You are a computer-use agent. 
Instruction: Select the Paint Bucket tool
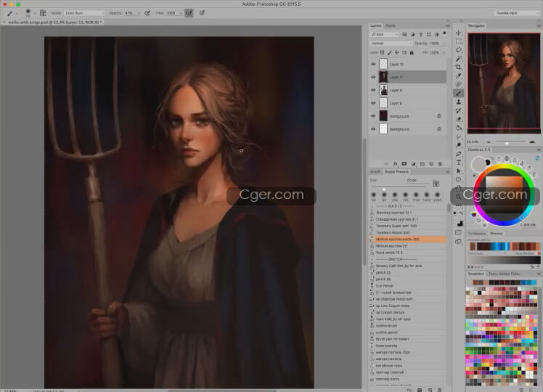(x=459, y=128)
